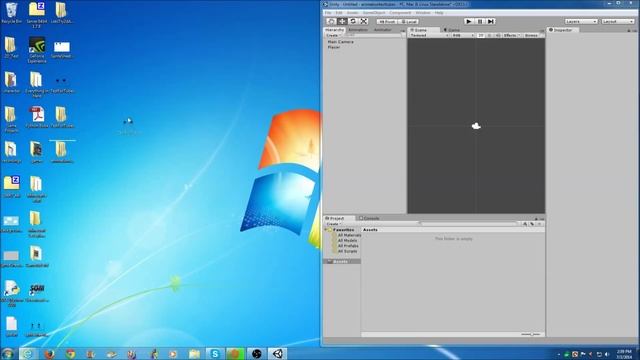Switch to the Animation tab
Viewport: 640px width, 360px height.
[x=358, y=30]
